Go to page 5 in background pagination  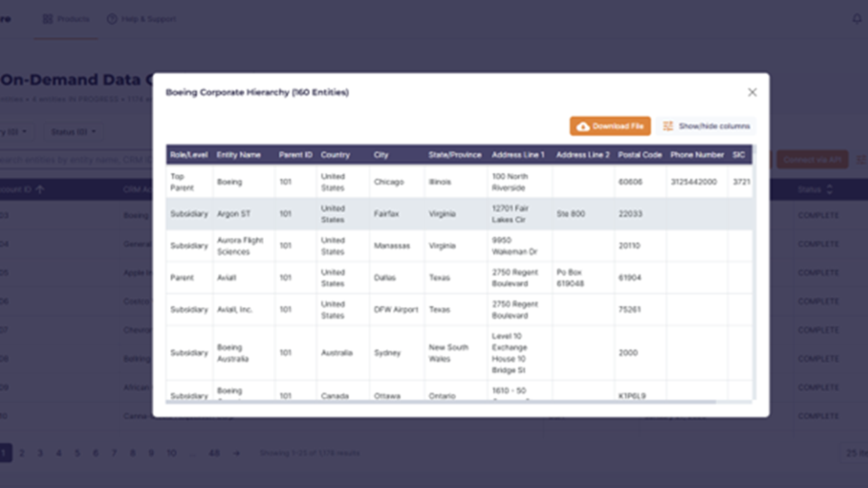tap(77, 453)
